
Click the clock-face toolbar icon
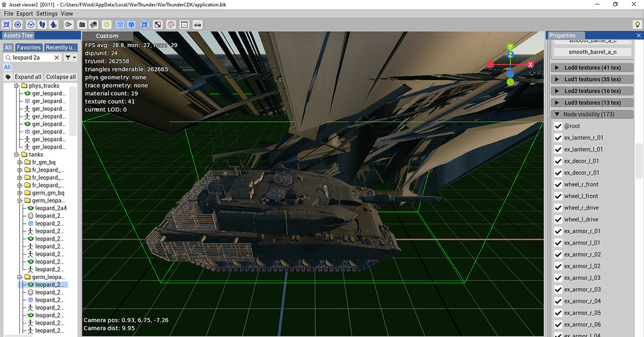30,24
